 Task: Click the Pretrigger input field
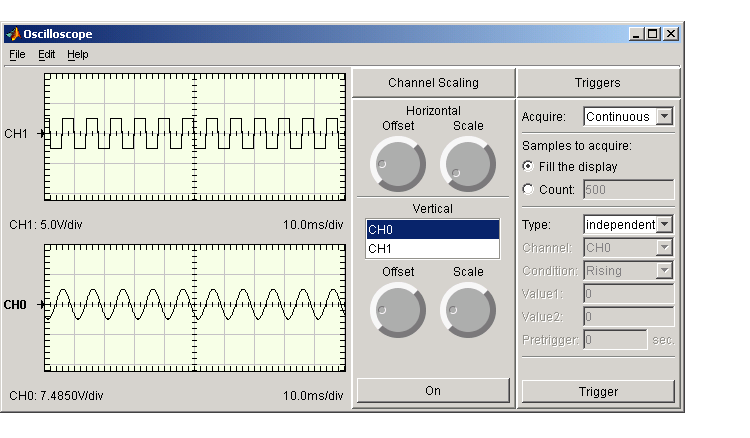(x=615, y=339)
